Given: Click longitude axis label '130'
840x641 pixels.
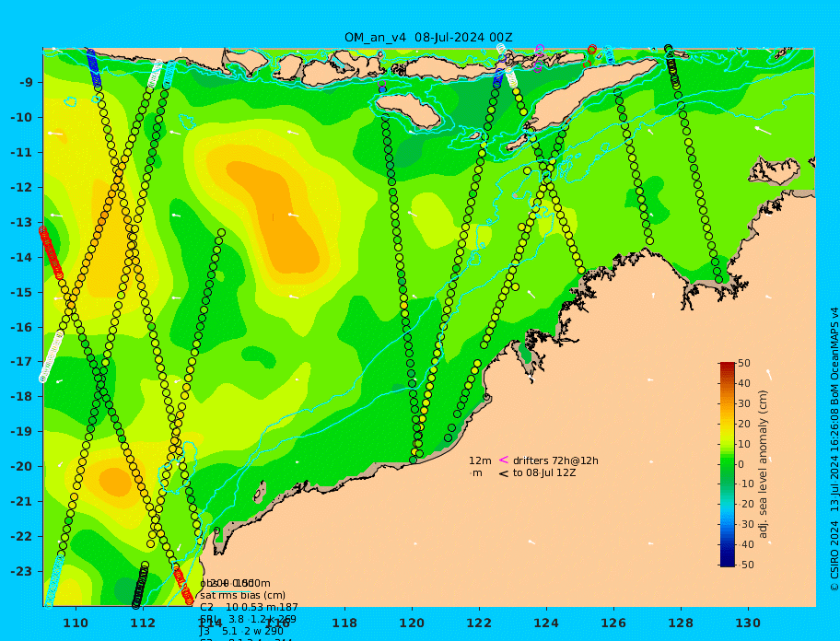Looking at the screenshot, I should tap(748, 624).
